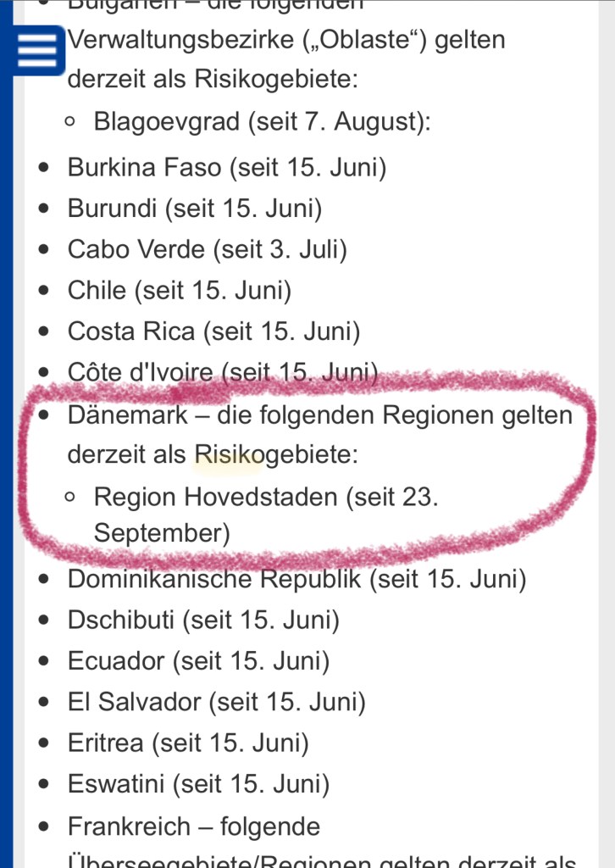Select the Eswatini list entry
The width and height of the screenshot is (615, 868).
[x=198, y=784]
